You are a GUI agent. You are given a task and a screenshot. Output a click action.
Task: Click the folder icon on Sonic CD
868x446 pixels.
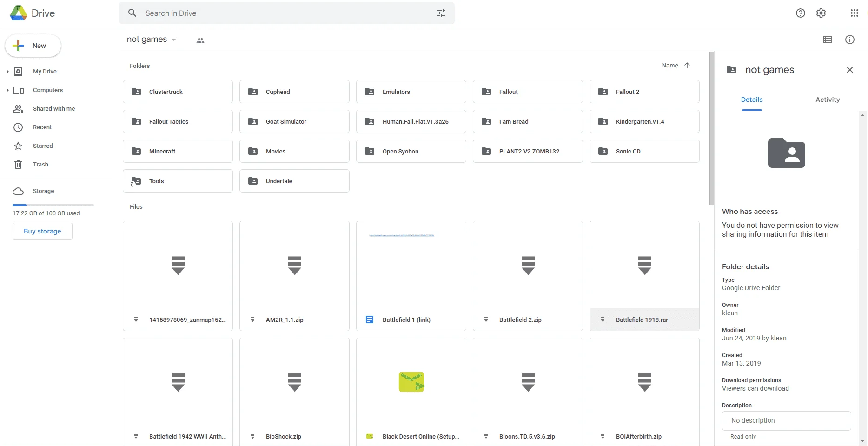click(603, 151)
